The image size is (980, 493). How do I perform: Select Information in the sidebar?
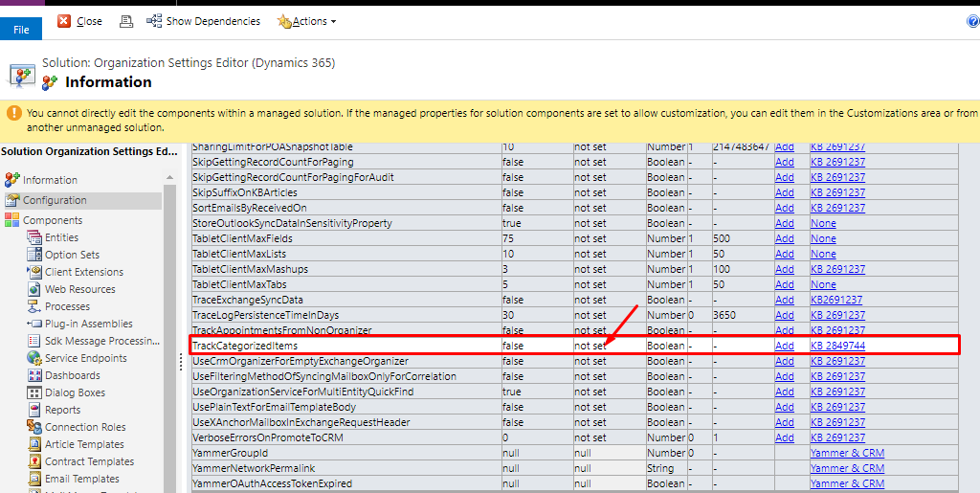pyautogui.click(x=50, y=180)
